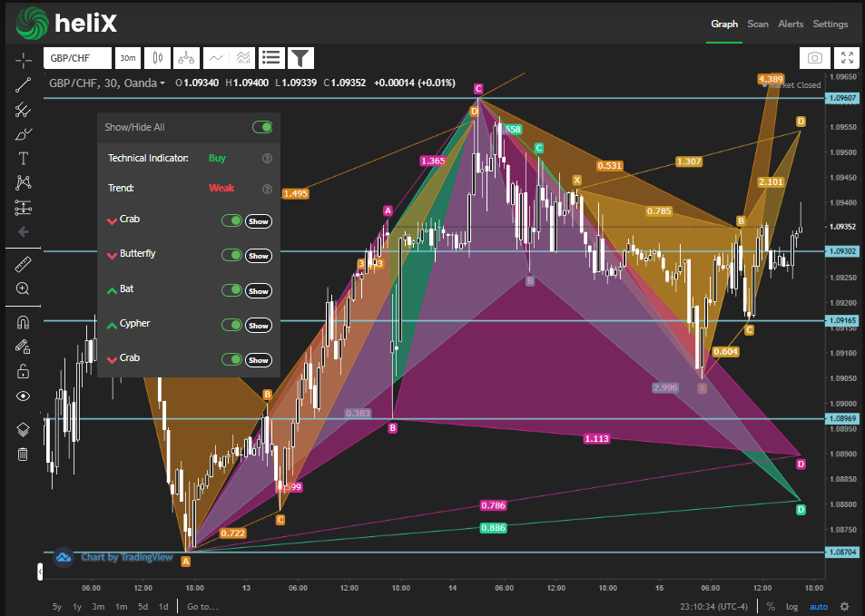Click the Go to… date link

[202, 606]
